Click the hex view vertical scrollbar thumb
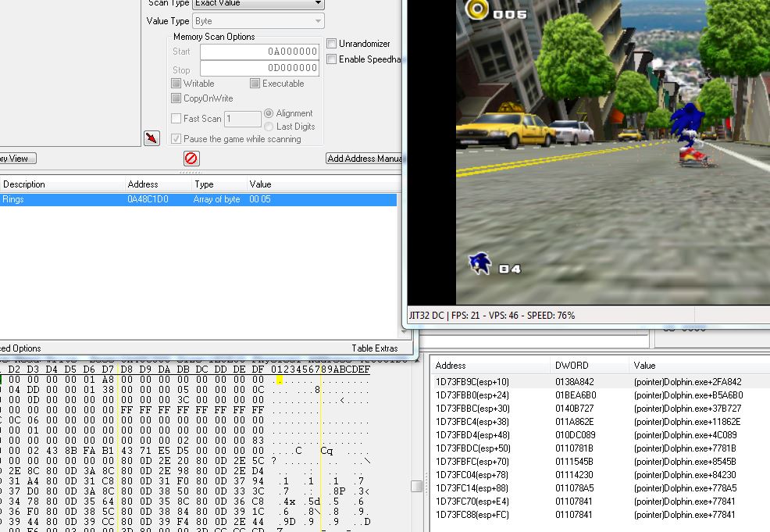The image size is (770, 532). (416, 487)
